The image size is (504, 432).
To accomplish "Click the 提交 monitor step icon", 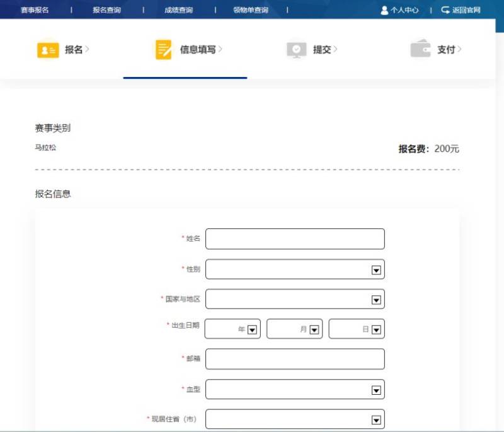I will pyautogui.click(x=296, y=49).
